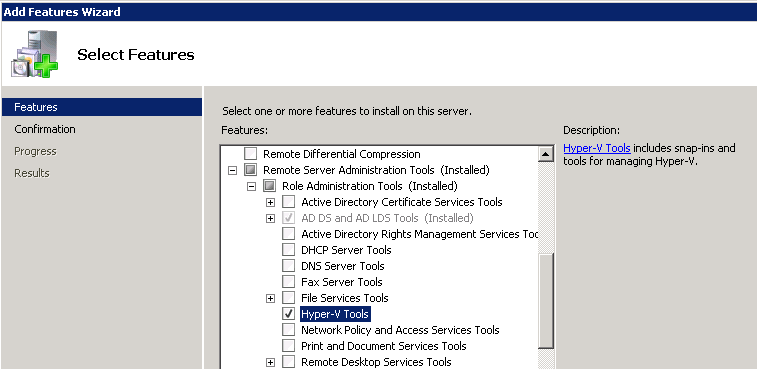This screenshot has width=757, height=369.
Task: Open the Hyper-V Tools description link
Action: coord(597,148)
